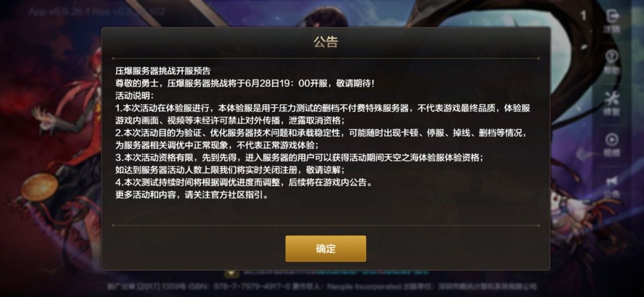Image resolution: width=644 pixels, height=297 pixels.
Task: Open the 公告 megaphone announcement icon
Action: (x=612, y=185)
